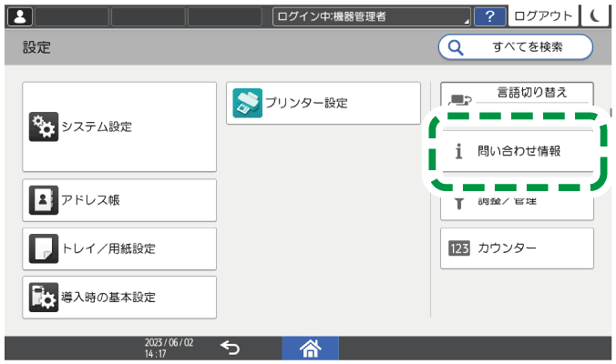616x364 pixels.
Task: Tap the gears icon for システム設定
Action: tap(44, 126)
